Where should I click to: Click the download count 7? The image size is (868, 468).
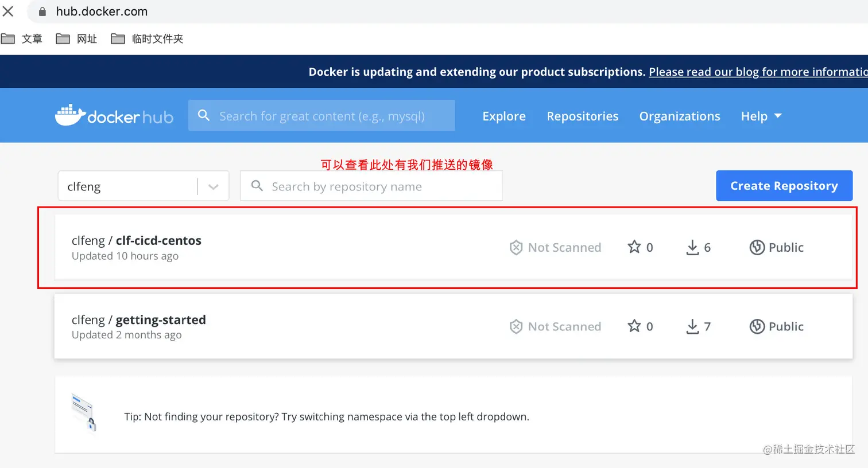[x=707, y=326]
